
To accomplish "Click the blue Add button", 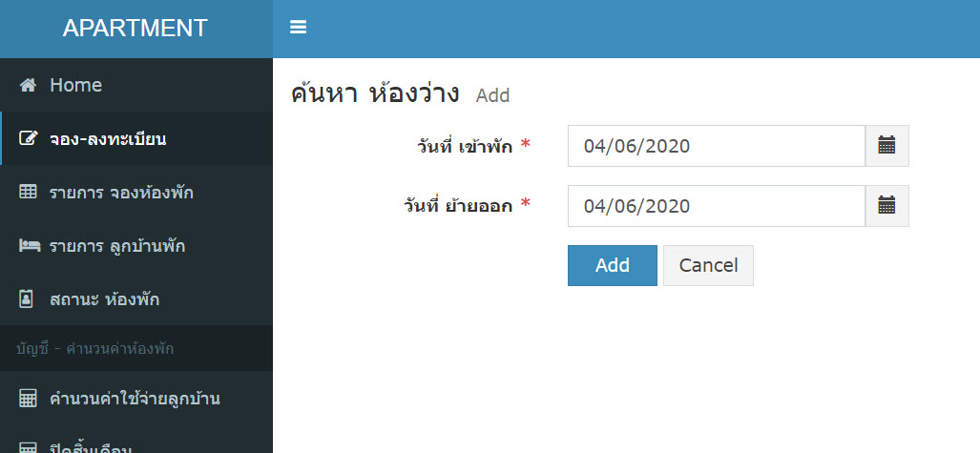I will click(613, 265).
